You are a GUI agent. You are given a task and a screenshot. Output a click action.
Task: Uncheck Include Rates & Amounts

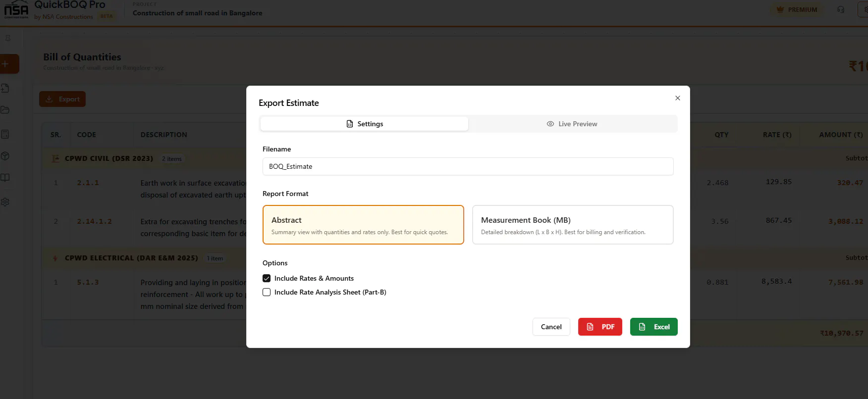267,278
